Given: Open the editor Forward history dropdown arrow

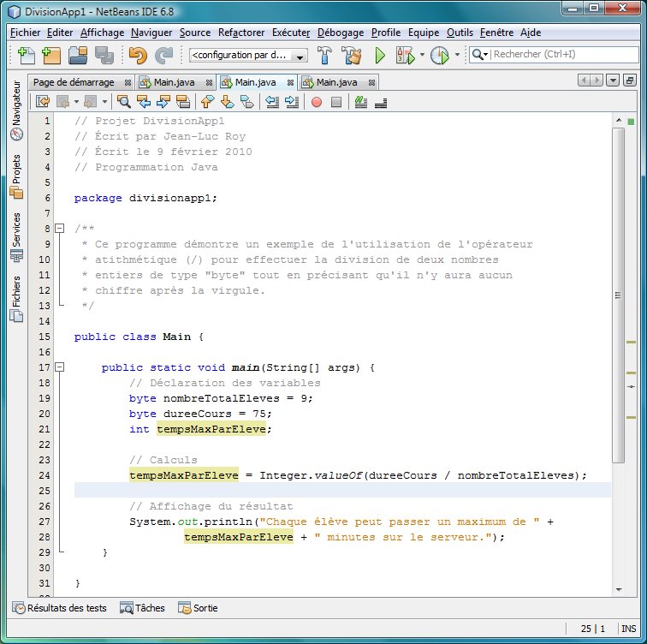Looking at the screenshot, I should tap(104, 102).
